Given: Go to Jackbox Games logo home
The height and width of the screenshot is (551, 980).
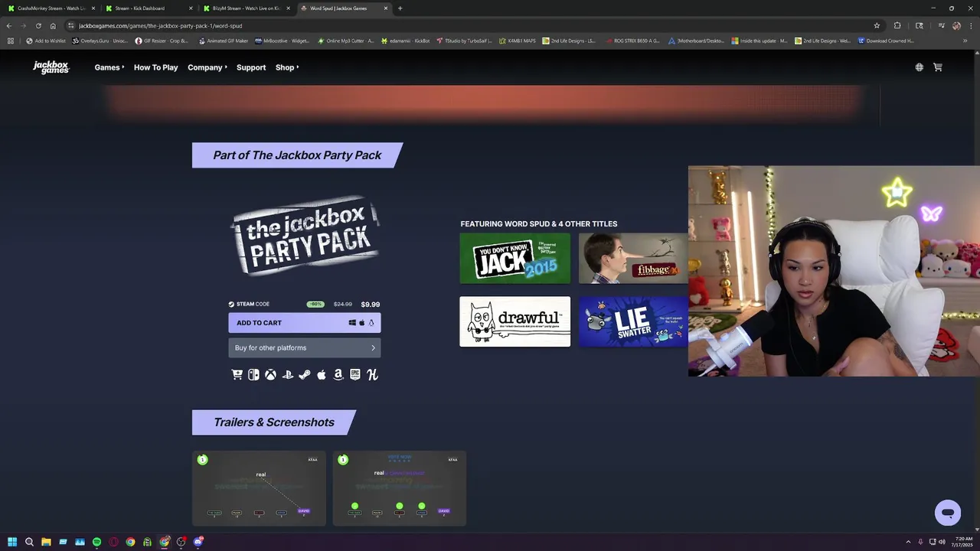Looking at the screenshot, I should point(51,67).
